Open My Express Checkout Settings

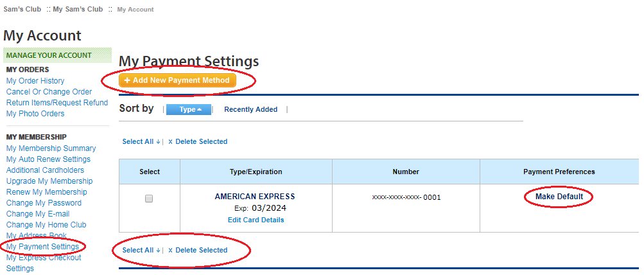coord(44,258)
